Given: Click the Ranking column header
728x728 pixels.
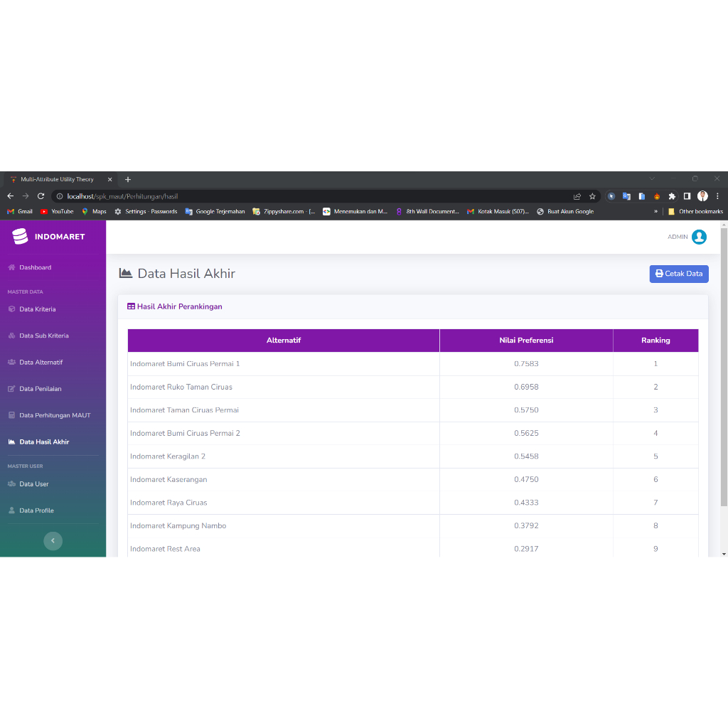Looking at the screenshot, I should [655, 341].
